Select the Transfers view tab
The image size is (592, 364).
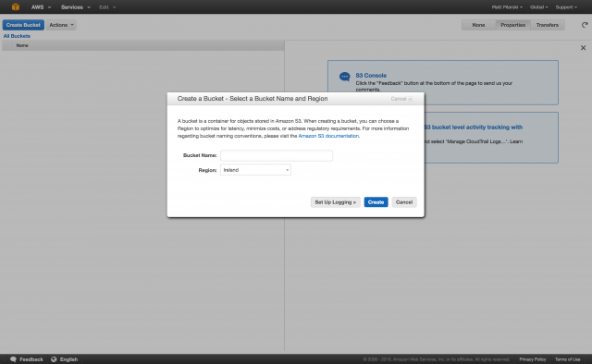547,25
